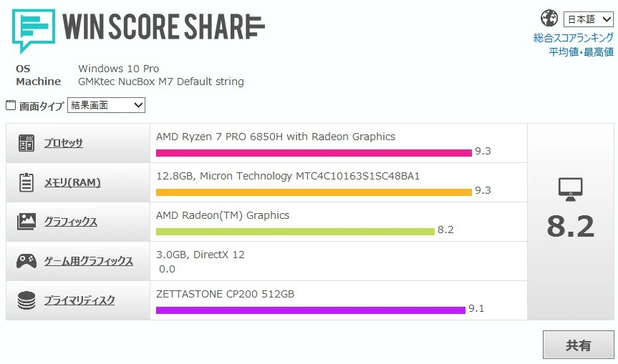Open the 結果画面 screen type dropdown
Image resolution: width=618 pixels, height=364 pixels.
click(x=106, y=106)
